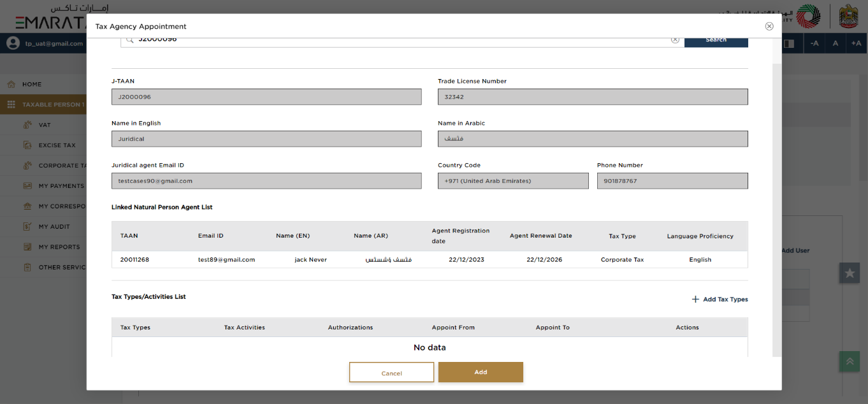Screen dimensions: 868x404
Task: Clear the J-TAAN search field
Action: pyautogui.click(x=675, y=40)
